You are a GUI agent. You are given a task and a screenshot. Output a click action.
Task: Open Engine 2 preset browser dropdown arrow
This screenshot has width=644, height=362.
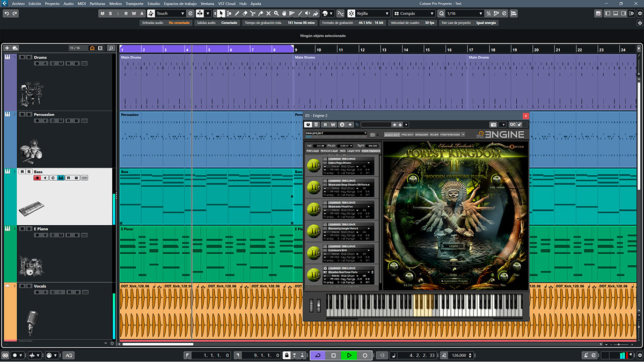click(406, 124)
